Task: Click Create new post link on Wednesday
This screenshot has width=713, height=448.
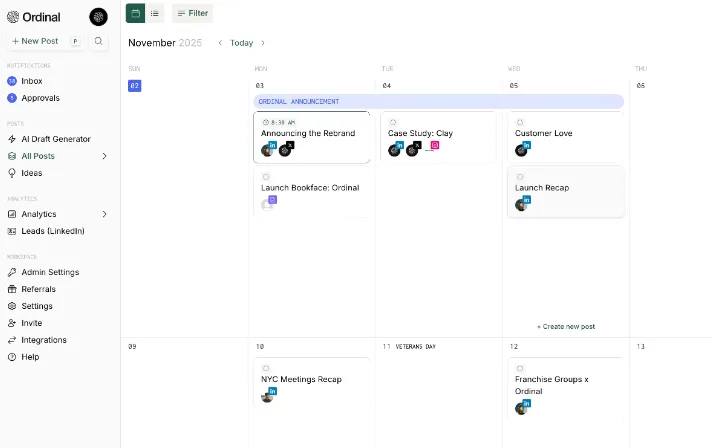Action: [x=566, y=326]
